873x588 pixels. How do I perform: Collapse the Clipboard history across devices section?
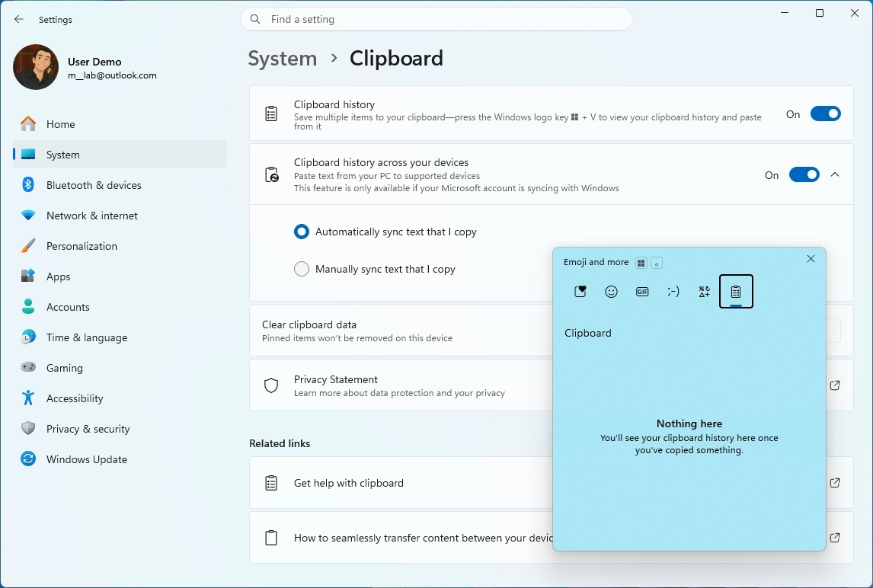tap(833, 174)
